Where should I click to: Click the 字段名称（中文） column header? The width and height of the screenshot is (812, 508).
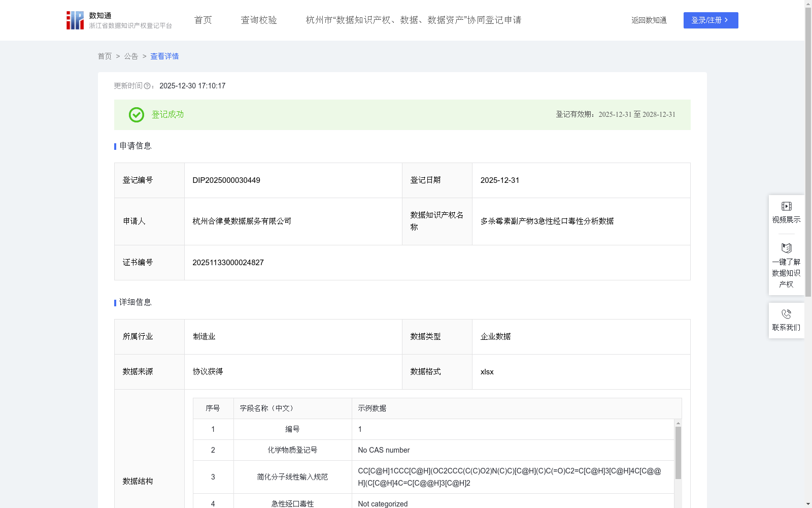click(293, 408)
